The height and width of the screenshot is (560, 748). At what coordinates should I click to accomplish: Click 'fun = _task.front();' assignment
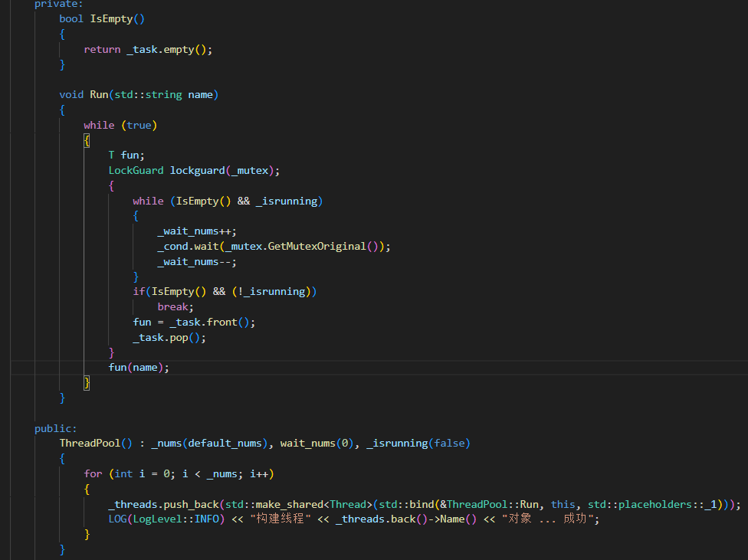pyautogui.click(x=194, y=323)
